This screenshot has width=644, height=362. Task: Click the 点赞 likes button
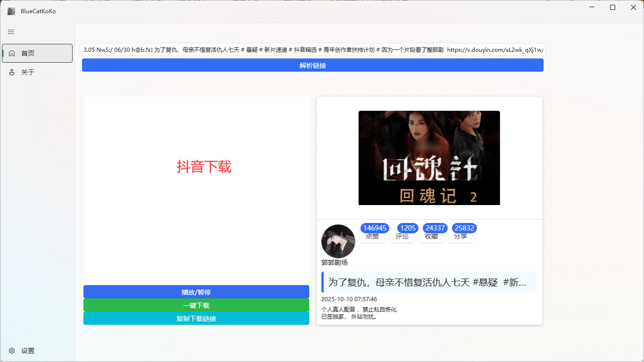coord(372,237)
